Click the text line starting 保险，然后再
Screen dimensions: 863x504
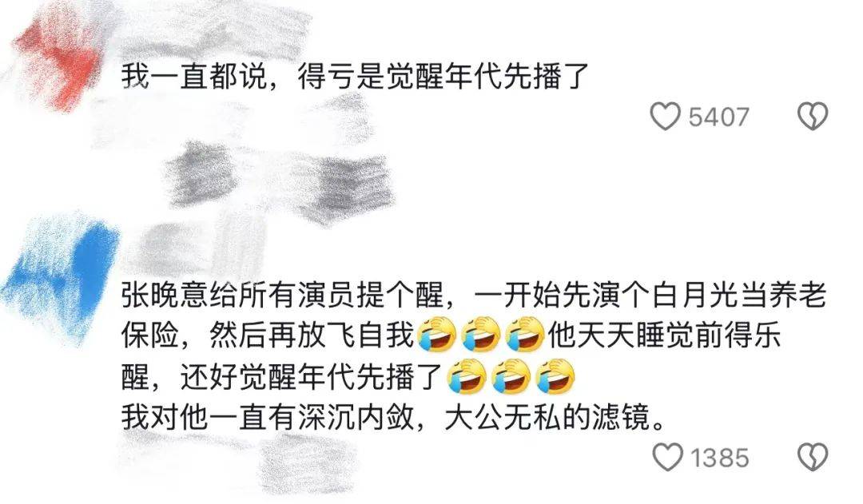point(451,335)
